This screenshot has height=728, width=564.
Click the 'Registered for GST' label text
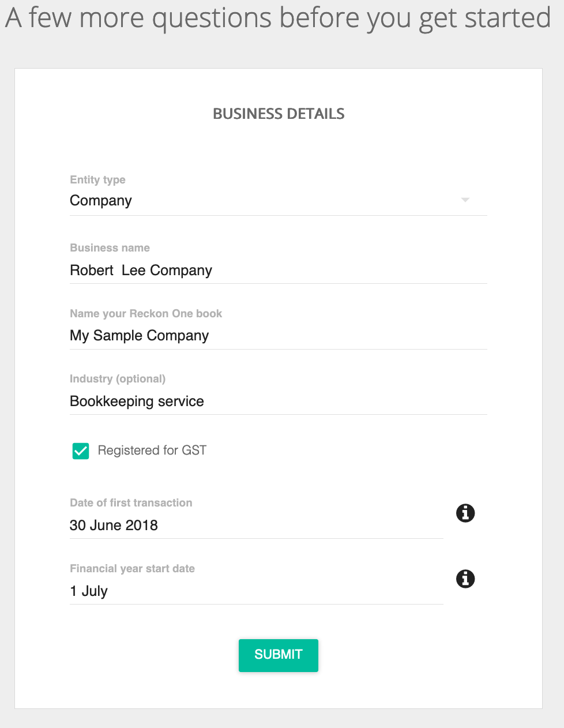click(152, 450)
